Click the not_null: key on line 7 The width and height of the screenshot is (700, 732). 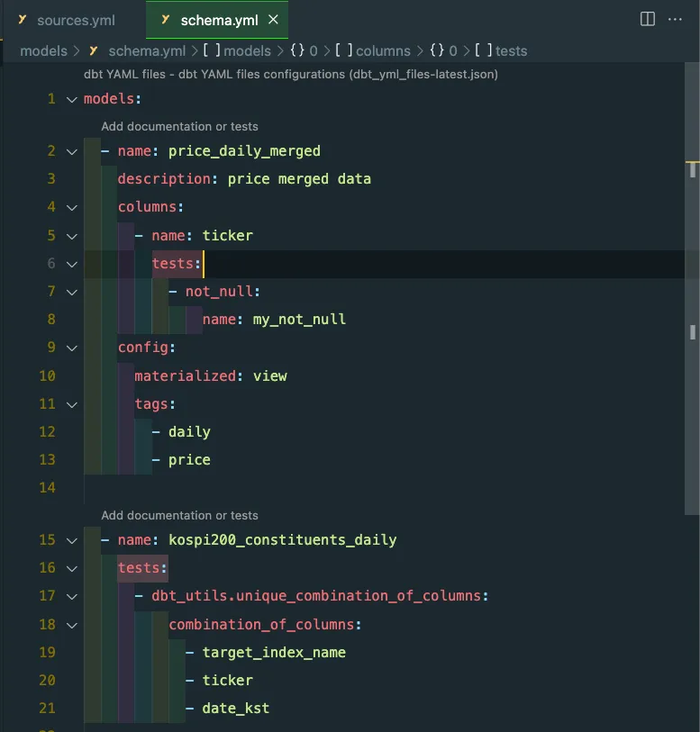(x=223, y=292)
